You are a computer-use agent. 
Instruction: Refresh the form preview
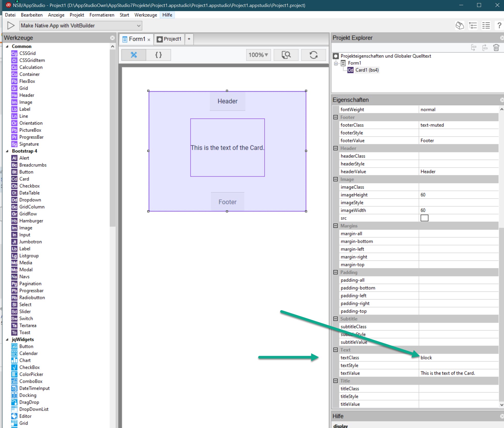pos(313,55)
